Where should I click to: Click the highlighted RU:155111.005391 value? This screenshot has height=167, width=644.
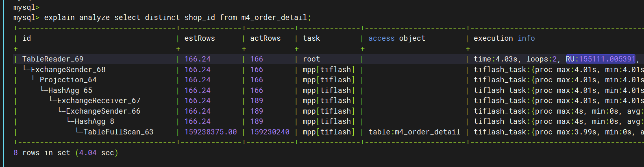[600, 59]
